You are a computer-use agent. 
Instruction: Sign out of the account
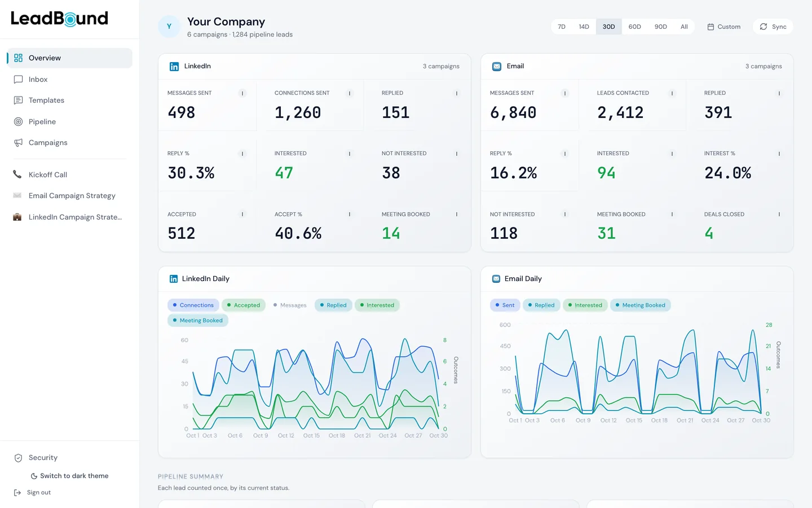pos(33,493)
